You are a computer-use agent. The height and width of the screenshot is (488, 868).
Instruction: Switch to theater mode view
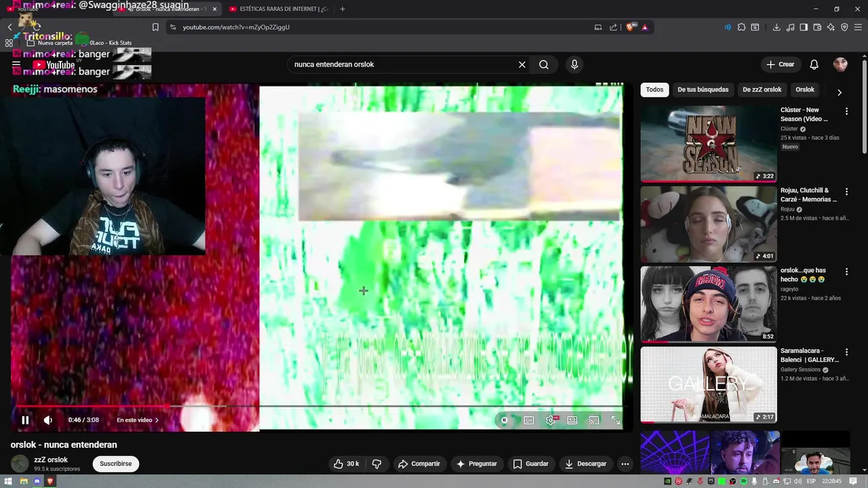pyautogui.click(x=572, y=420)
